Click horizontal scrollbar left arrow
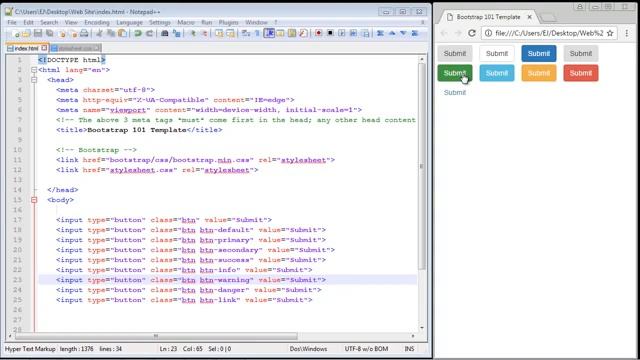Viewport: 640px width, 360px height. click(10, 336)
